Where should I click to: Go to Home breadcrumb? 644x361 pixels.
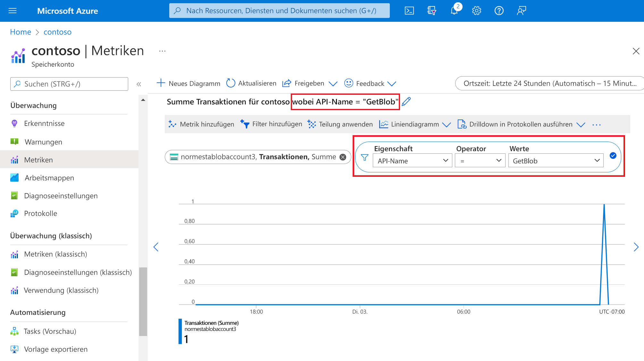(x=21, y=32)
